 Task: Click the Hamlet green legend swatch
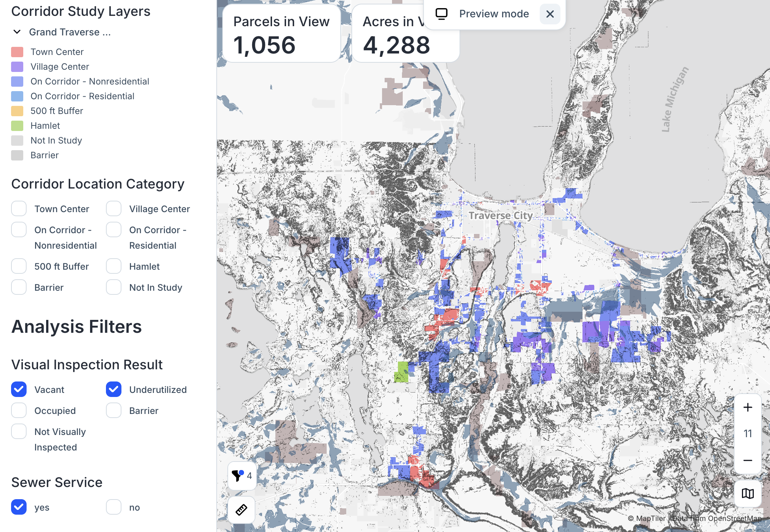click(x=17, y=126)
